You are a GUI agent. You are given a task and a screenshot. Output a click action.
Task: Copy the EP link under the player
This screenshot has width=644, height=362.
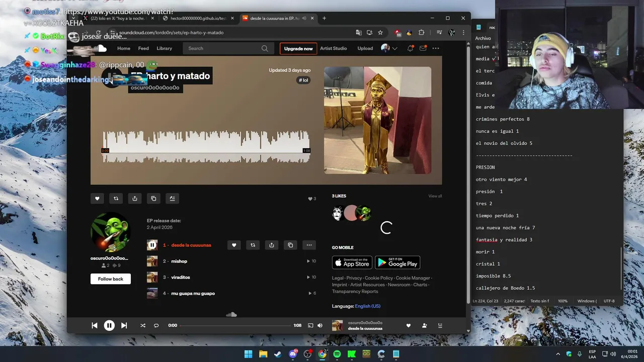pyautogui.click(x=153, y=199)
